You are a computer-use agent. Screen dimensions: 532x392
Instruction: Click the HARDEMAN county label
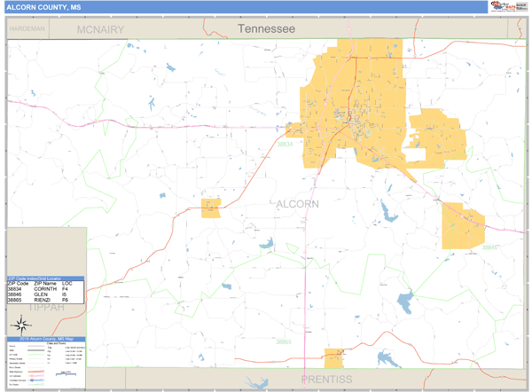(x=27, y=29)
